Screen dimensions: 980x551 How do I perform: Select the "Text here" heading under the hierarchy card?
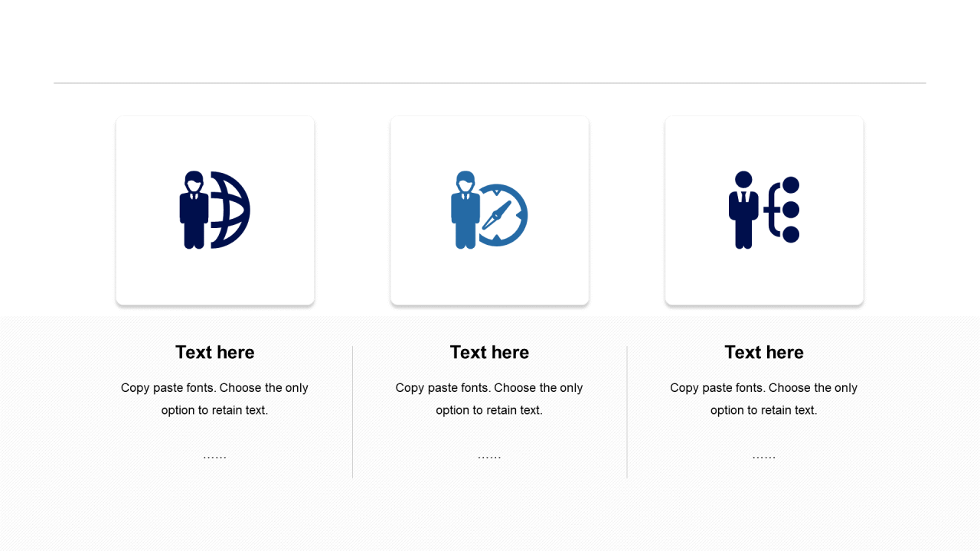click(x=764, y=352)
